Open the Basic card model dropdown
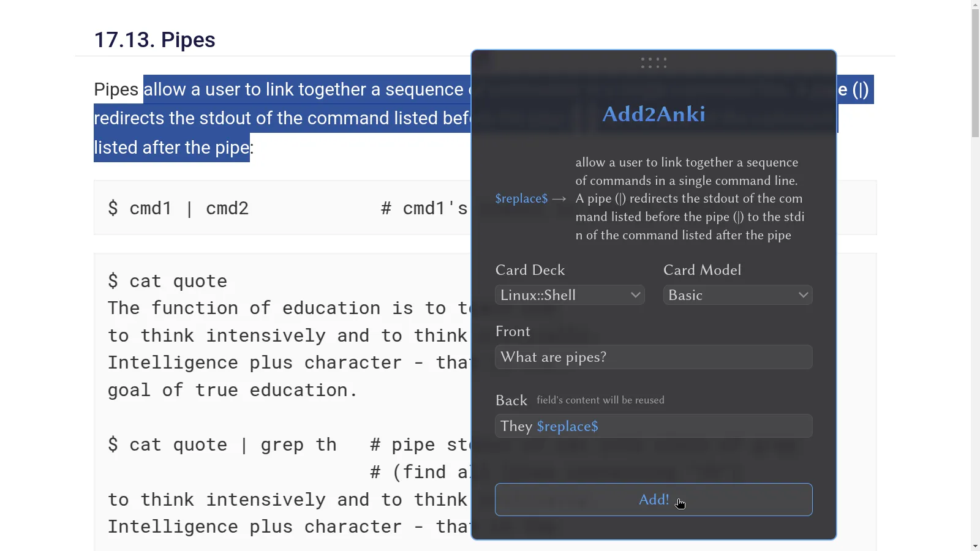Screen dimensions: 980x551 pyautogui.click(x=737, y=295)
